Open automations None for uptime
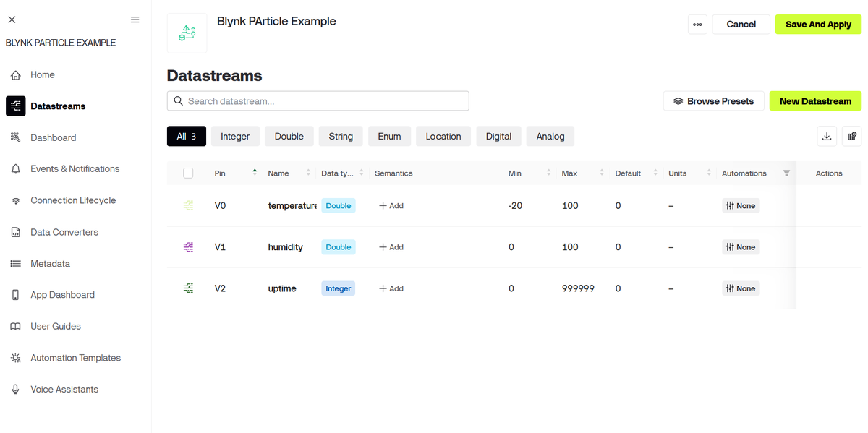This screenshot has height=433, width=868. 741,288
